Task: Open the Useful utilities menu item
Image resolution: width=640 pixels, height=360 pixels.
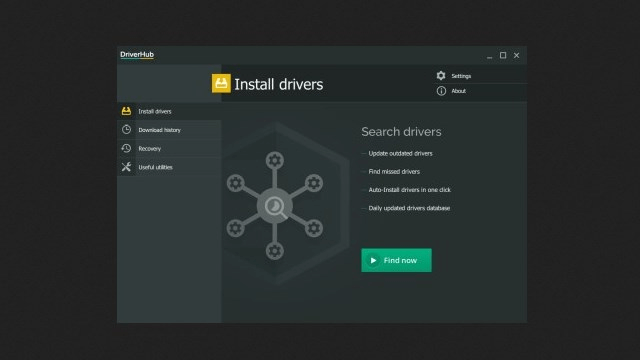Action: (169, 167)
